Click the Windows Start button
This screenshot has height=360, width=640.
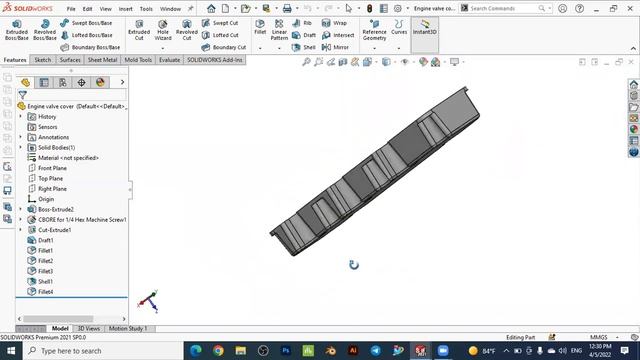[11, 351]
